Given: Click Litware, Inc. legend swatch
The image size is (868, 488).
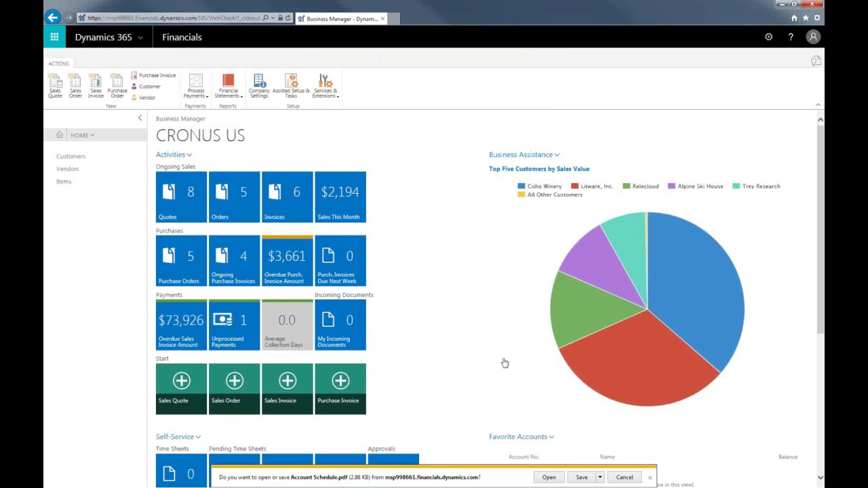Looking at the screenshot, I should click(574, 186).
